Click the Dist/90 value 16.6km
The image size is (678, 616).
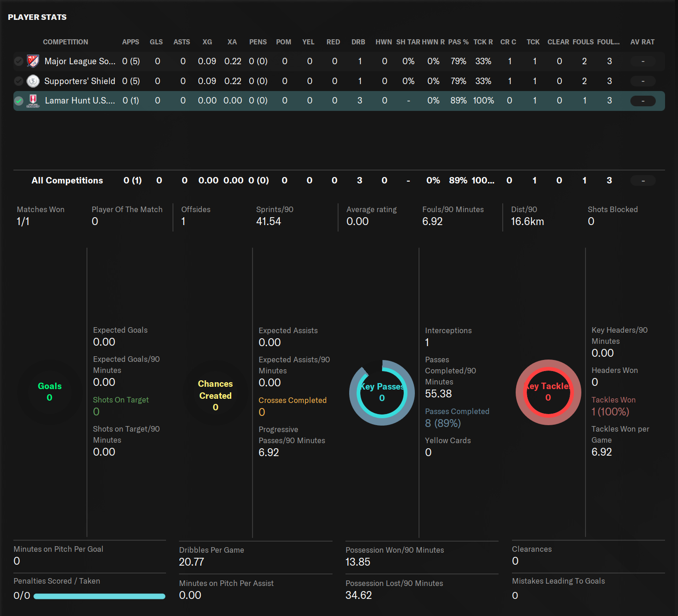click(x=527, y=221)
